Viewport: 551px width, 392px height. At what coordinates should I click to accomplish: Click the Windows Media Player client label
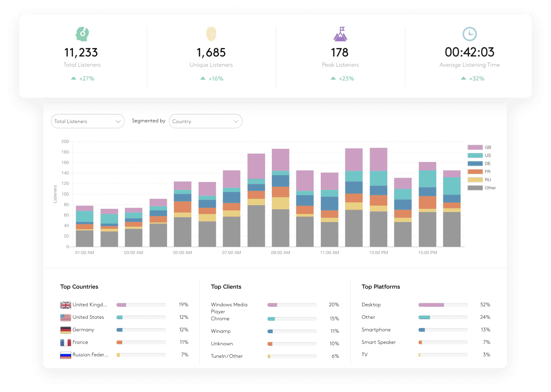(229, 308)
